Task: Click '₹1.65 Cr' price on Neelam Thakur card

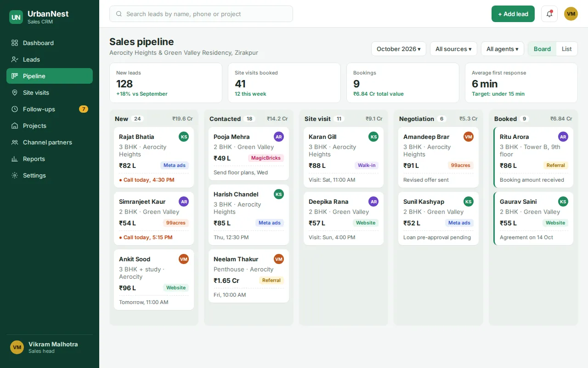Action: coord(226,280)
